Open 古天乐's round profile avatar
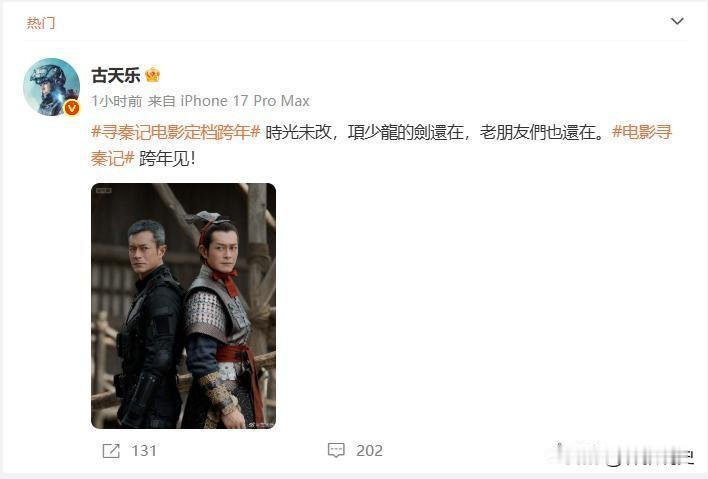The image size is (708, 479). coord(51,86)
